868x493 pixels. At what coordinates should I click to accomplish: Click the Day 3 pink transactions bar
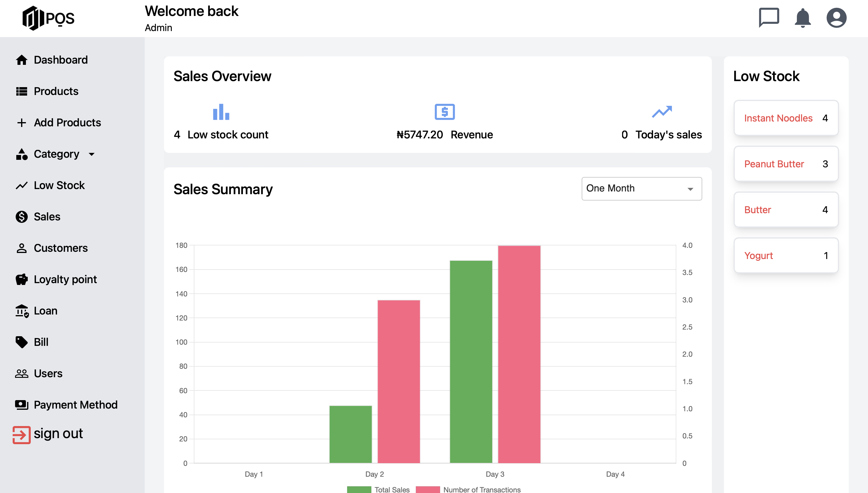(519, 354)
